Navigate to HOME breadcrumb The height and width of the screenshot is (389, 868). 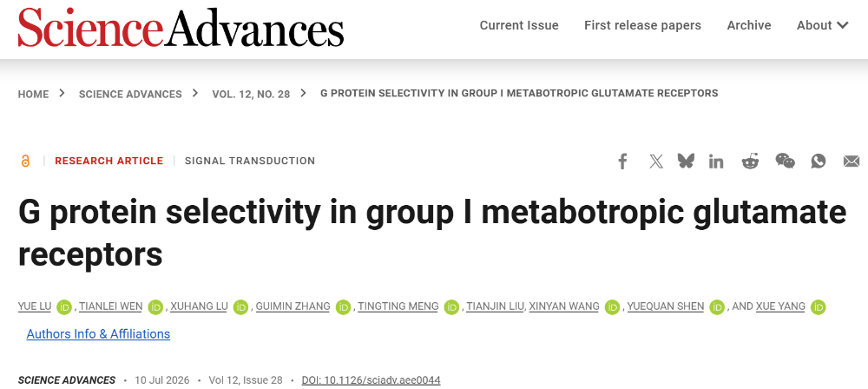click(x=33, y=94)
